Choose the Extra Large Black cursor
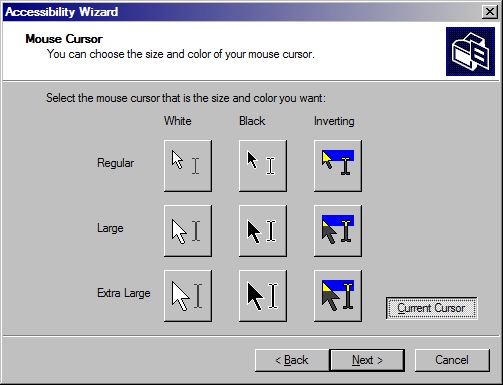The height and width of the screenshot is (385, 503). [263, 296]
